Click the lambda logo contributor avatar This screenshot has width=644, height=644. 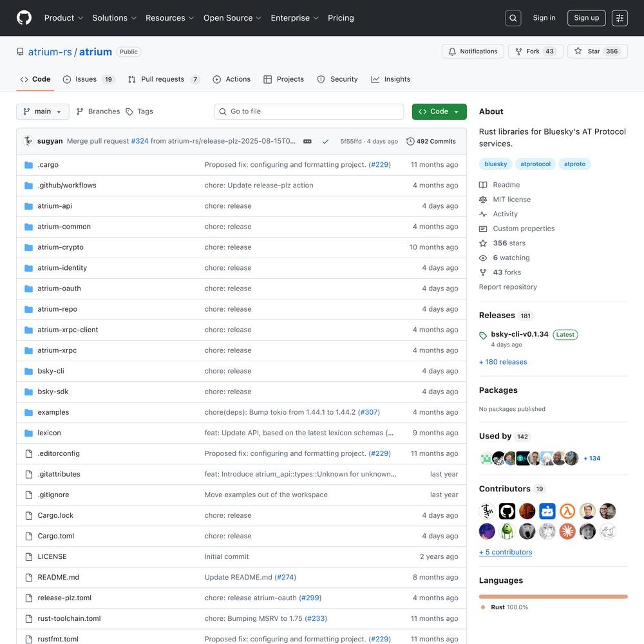click(567, 511)
